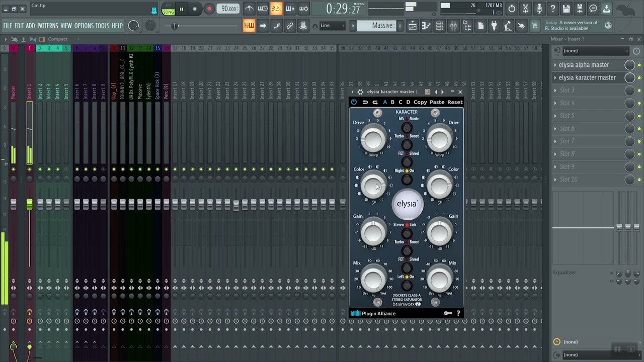Viewport: 644px width, 362px height.
Task: Click the left Drive knob
Action: point(373,139)
